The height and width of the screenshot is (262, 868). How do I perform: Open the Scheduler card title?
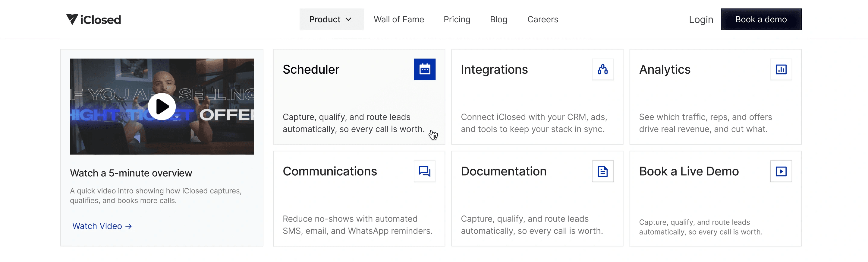[311, 69]
